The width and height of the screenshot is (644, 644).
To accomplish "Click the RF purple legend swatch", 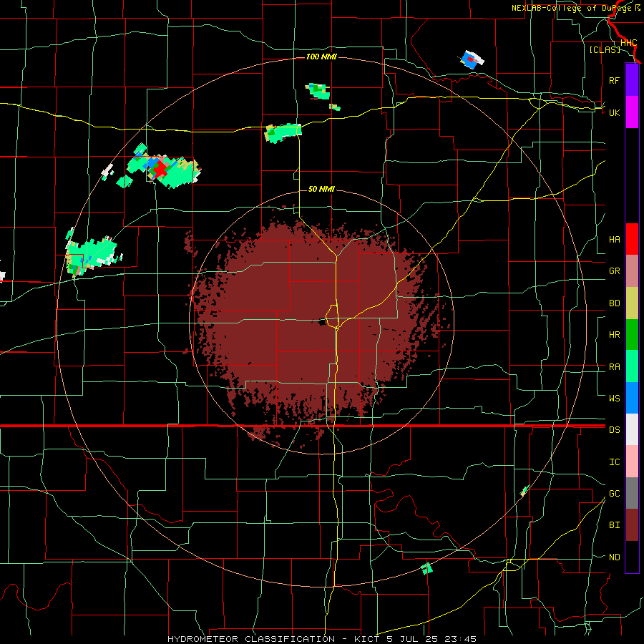I will pos(632,80).
